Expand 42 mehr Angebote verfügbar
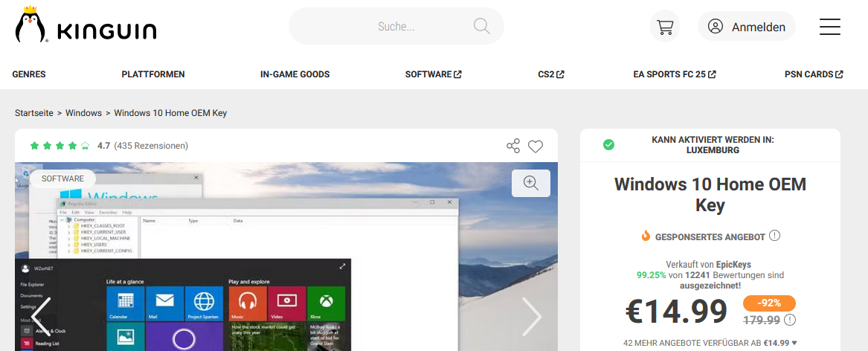 click(x=710, y=343)
